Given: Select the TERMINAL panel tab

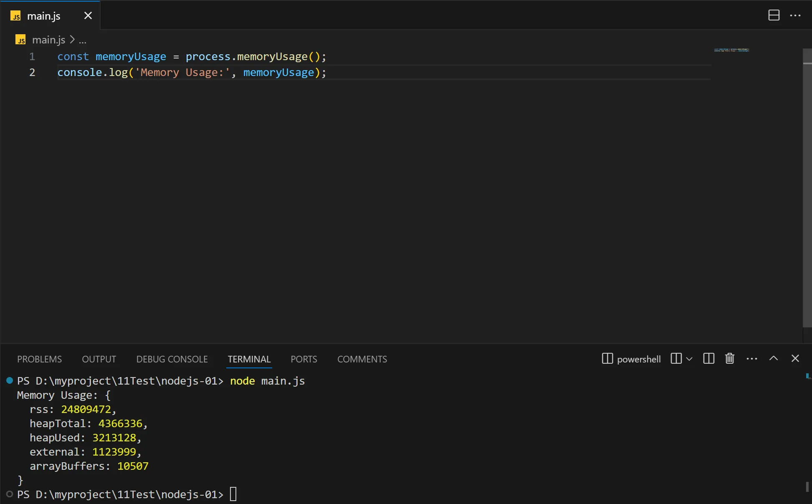Looking at the screenshot, I should tap(249, 359).
